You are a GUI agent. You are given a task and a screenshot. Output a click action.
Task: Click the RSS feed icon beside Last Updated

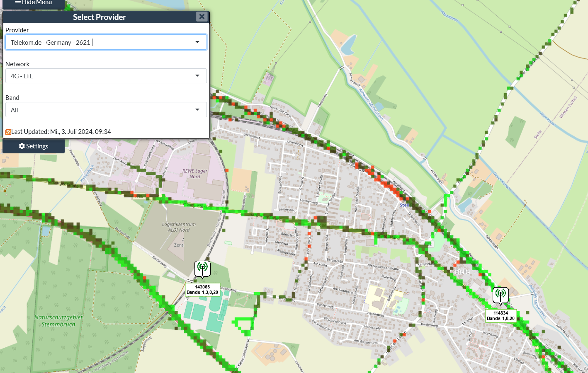point(8,132)
